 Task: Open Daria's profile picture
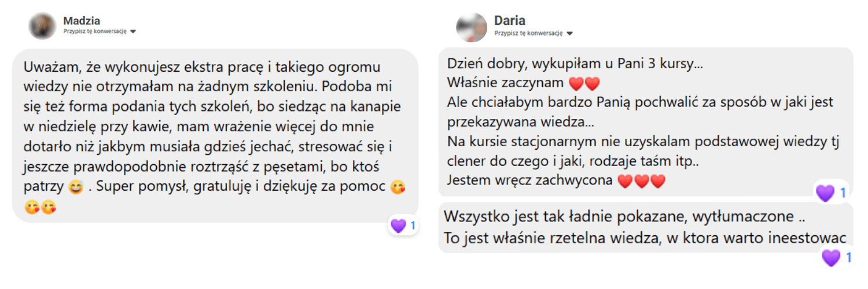(x=471, y=27)
